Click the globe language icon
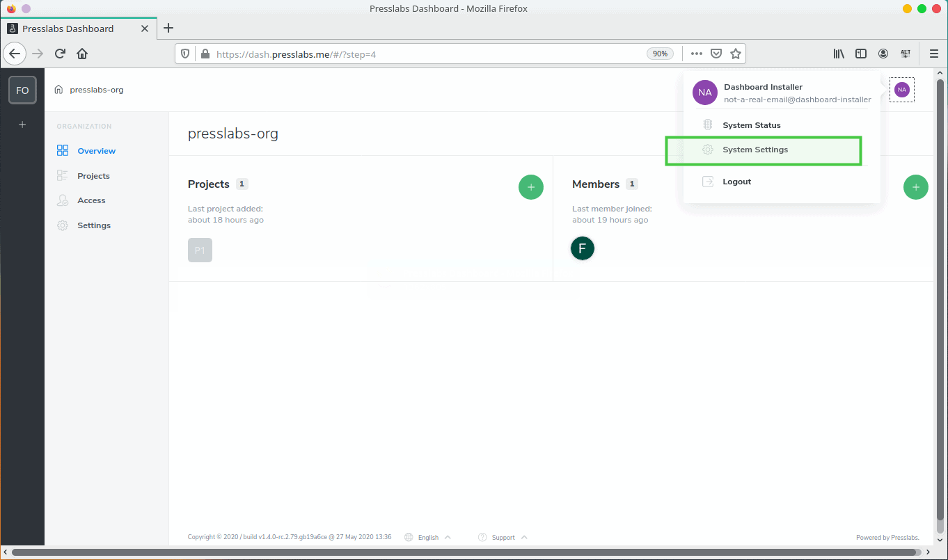The width and height of the screenshot is (948, 560). (409, 537)
